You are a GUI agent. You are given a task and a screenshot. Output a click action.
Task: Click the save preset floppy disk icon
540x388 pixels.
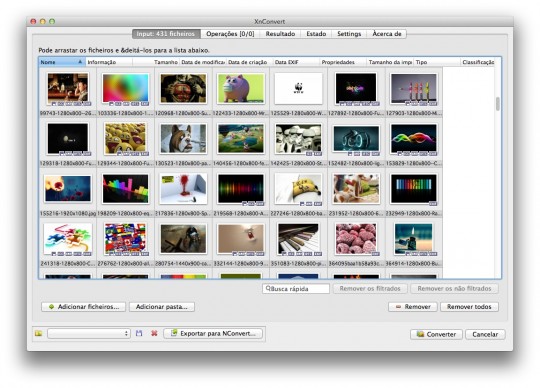(139, 333)
